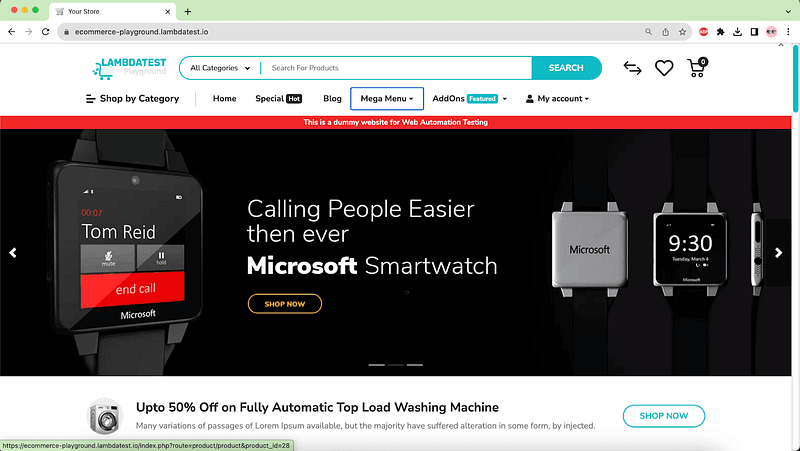Show previous slide with left carousel arrow
Viewport: 800px width, 451px height.
click(x=13, y=253)
